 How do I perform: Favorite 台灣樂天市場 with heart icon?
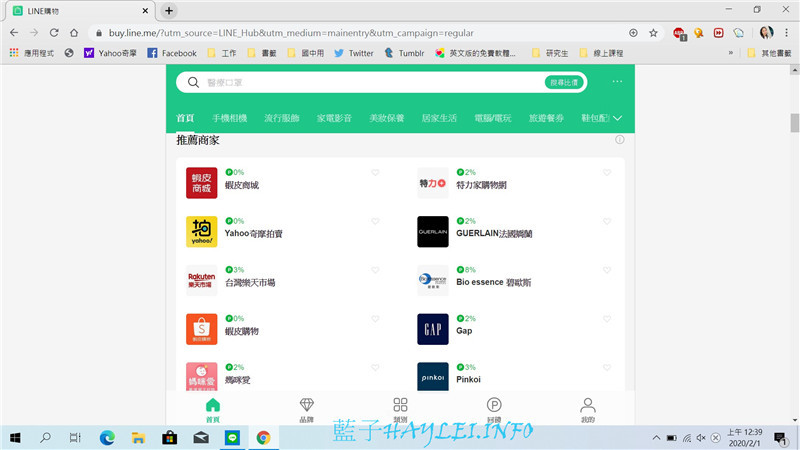coord(375,270)
